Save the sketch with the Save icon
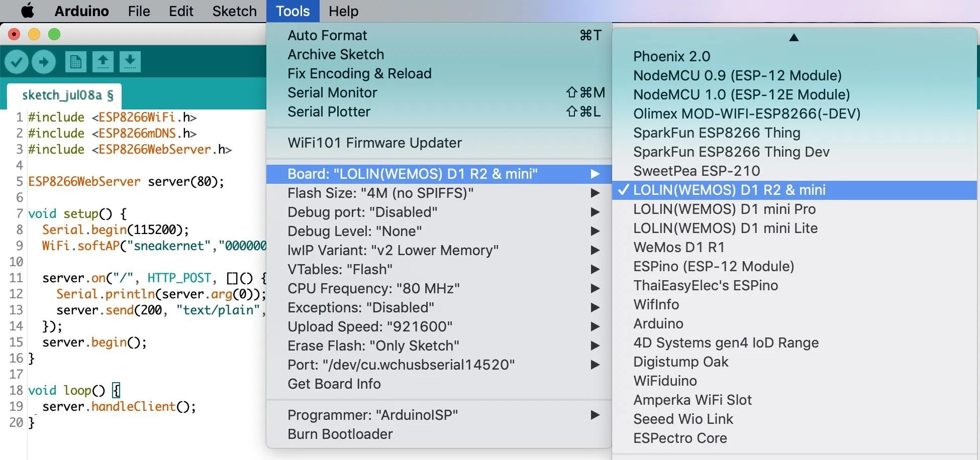 click(130, 62)
